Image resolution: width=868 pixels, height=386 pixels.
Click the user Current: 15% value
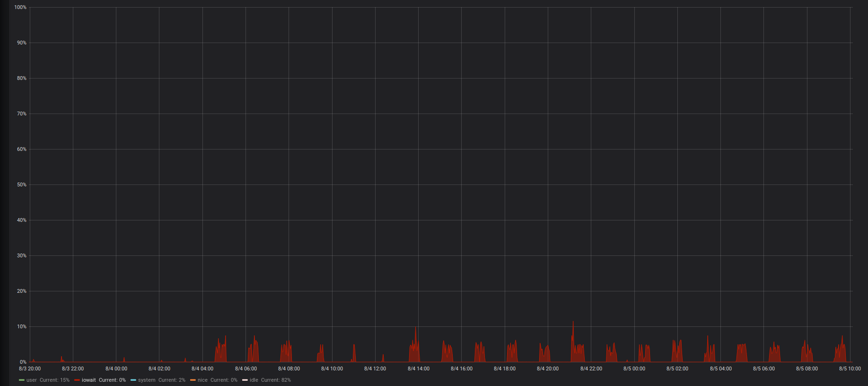54,380
